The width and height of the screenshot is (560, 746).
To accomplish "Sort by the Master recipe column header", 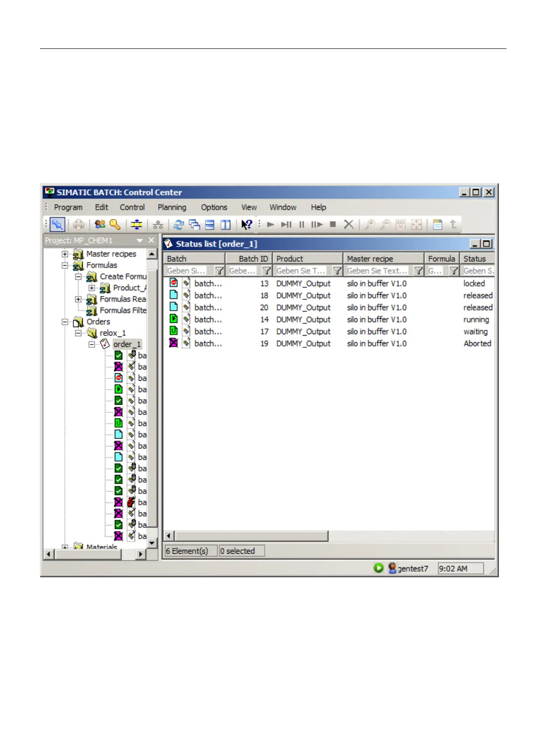I will 384,259.
